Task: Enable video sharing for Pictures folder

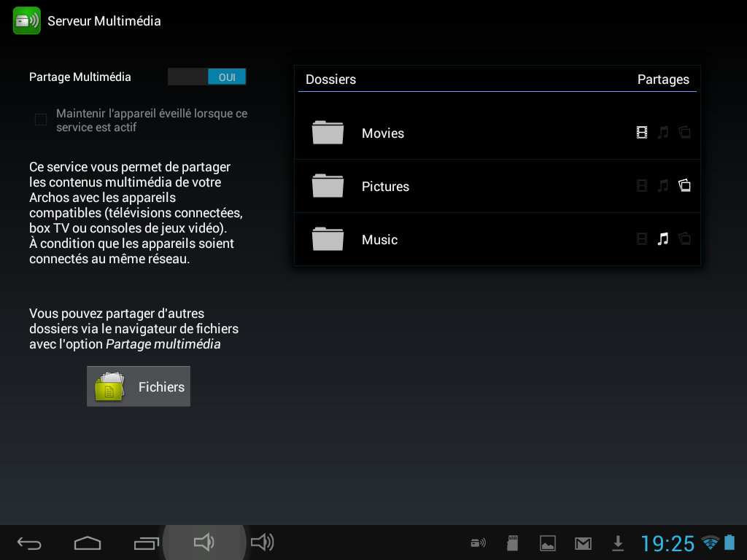Action: [642, 186]
